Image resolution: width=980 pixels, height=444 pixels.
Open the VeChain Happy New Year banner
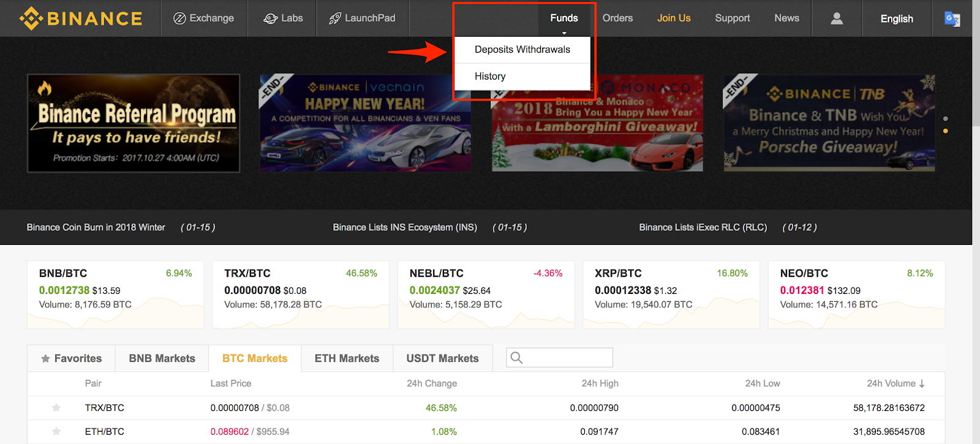tap(366, 123)
